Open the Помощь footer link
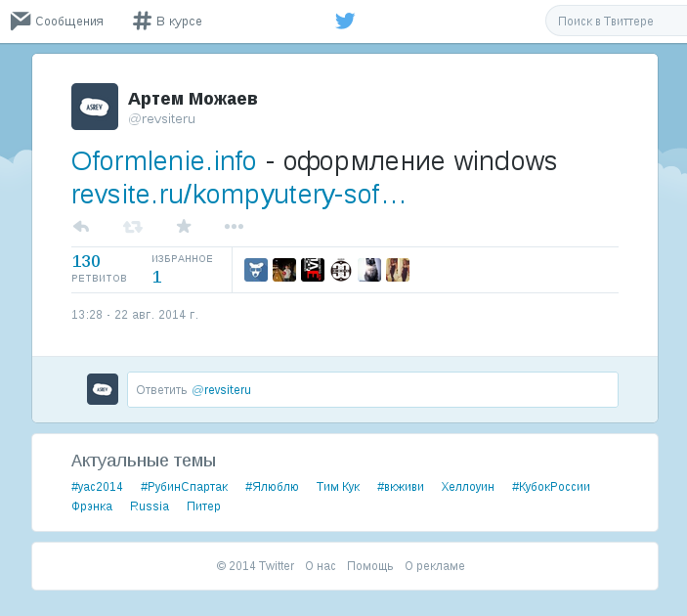The image size is (687, 616). pos(369,566)
